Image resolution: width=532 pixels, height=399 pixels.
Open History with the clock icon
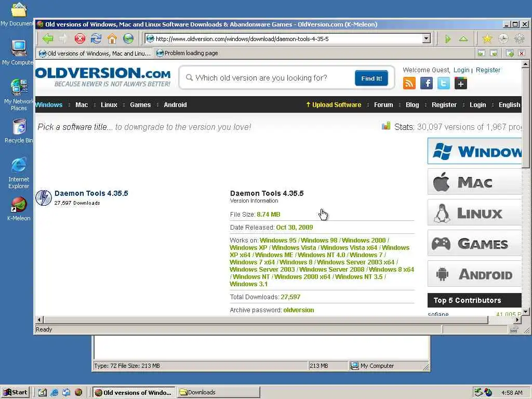coord(503,38)
